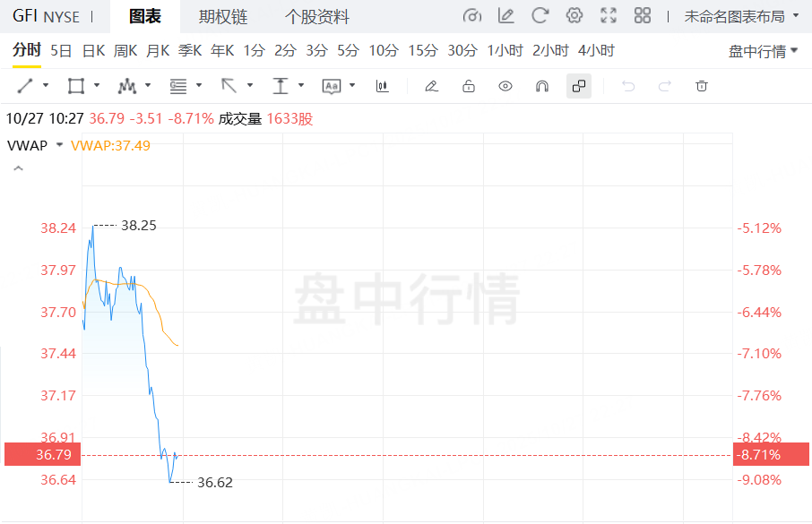Expand the VWAP indicator dropdown
The height and width of the screenshot is (524, 812).
coord(59,145)
